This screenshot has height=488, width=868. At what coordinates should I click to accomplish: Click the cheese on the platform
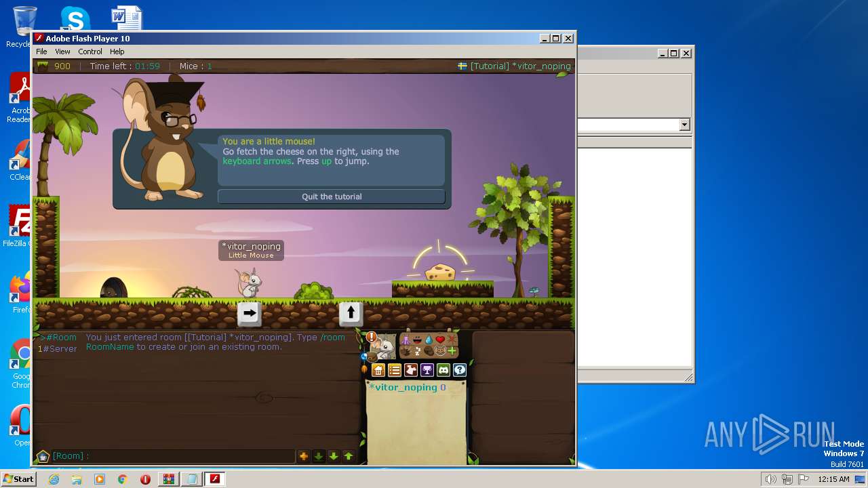(441, 272)
